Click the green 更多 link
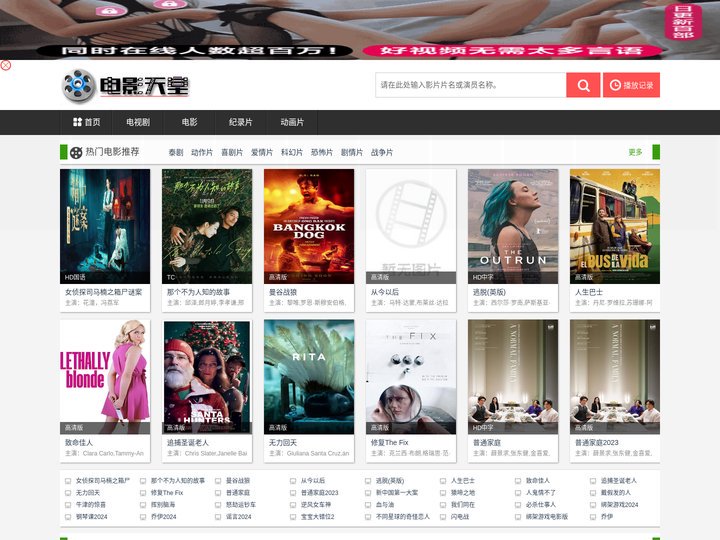720x540 pixels. 636,152
